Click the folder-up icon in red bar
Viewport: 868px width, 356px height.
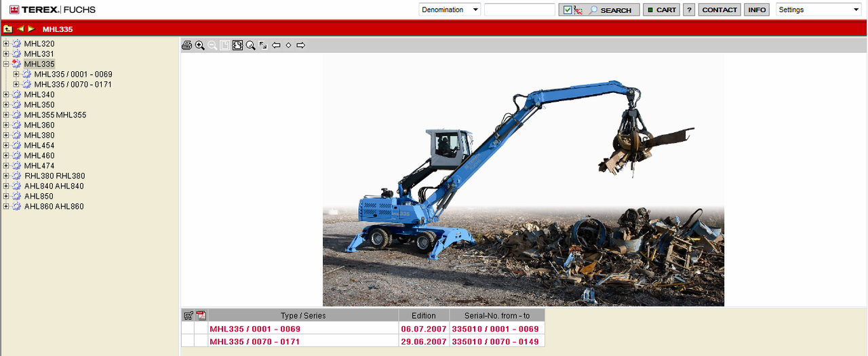pos(7,29)
